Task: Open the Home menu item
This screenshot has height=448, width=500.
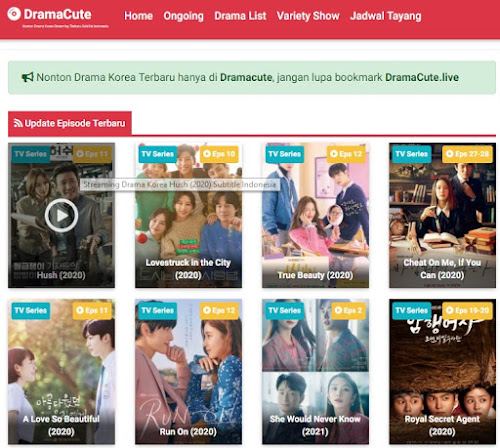Action: click(138, 16)
